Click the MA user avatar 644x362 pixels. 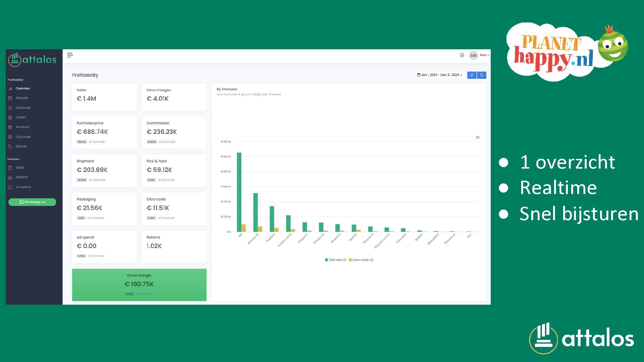click(x=473, y=55)
